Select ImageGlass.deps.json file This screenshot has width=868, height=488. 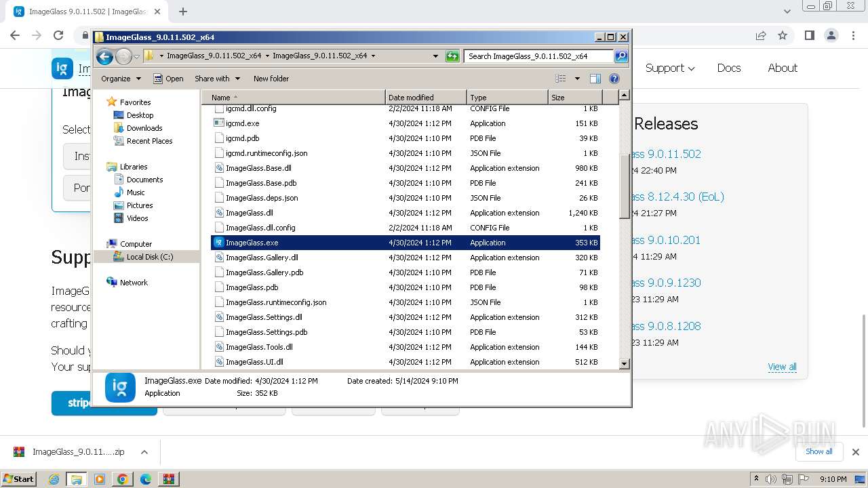click(406, 198)
